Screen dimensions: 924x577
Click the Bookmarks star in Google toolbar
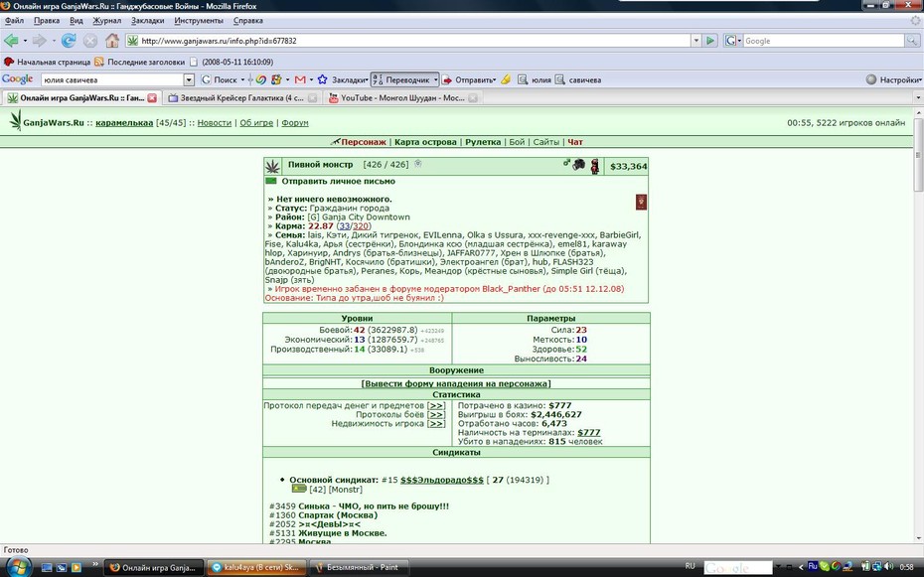(x=322, y=79)
